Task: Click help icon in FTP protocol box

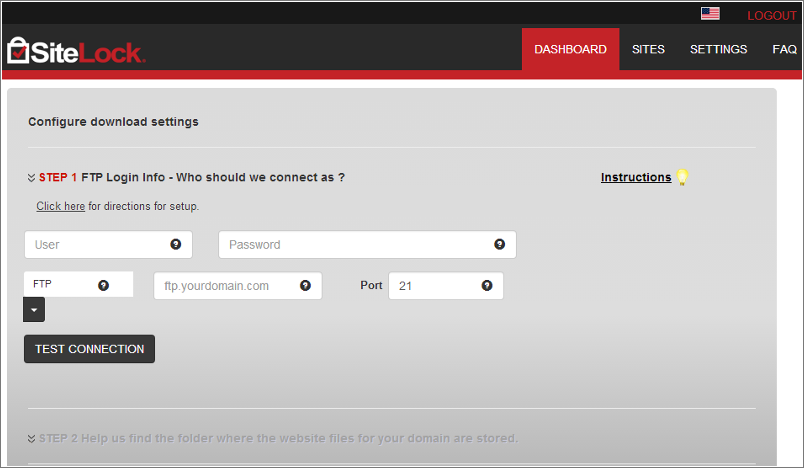Action: click(103, 285)
